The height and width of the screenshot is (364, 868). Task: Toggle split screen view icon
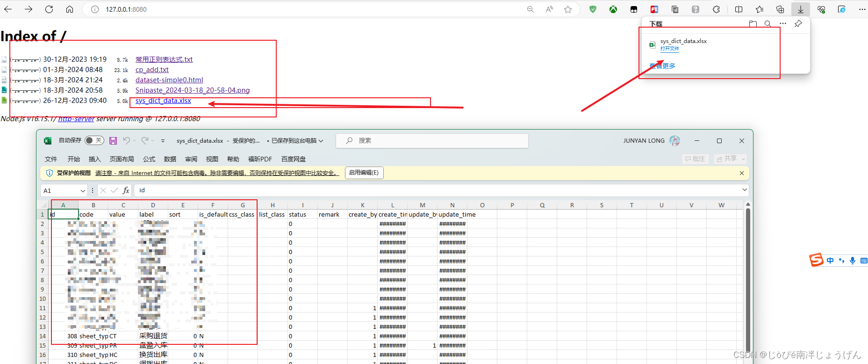739,9
